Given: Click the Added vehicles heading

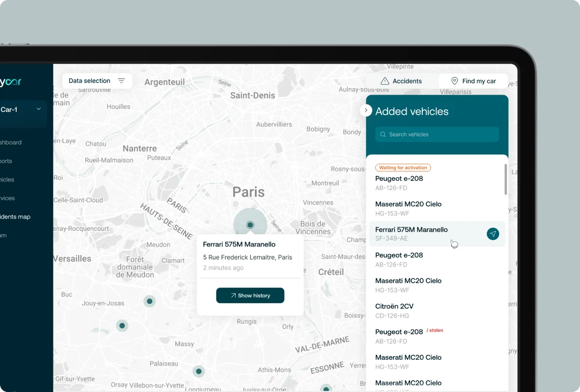Looking at the screenshot, I should click(x=411, y=111).
